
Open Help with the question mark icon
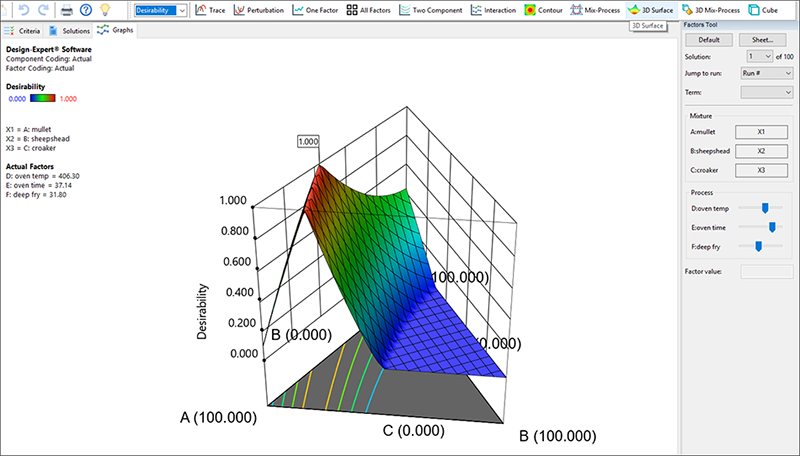click(x=85, y=10)
